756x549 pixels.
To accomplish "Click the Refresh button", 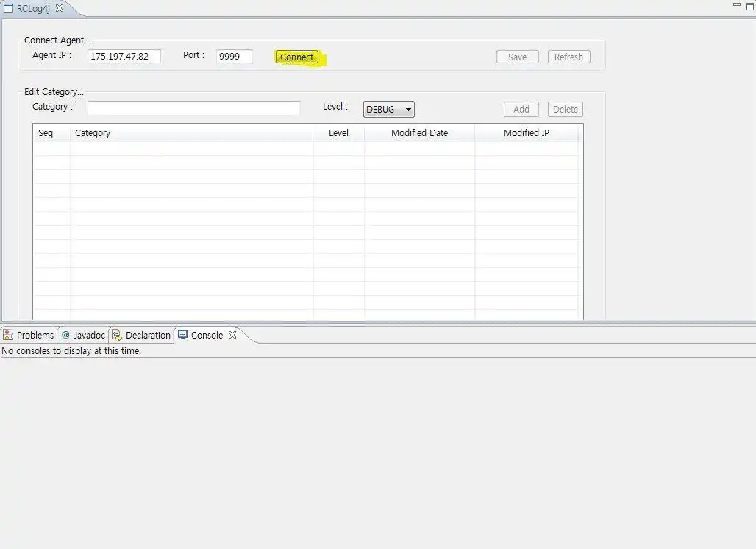I will tap(569, 57).
